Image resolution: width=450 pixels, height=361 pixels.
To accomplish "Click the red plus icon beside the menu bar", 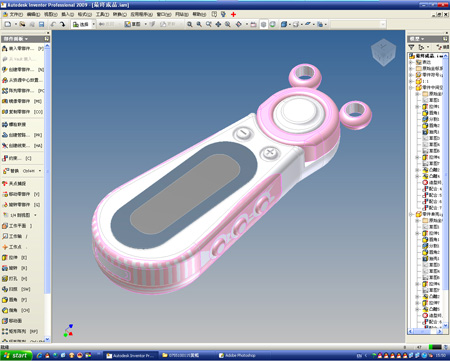I will point(233,14).
